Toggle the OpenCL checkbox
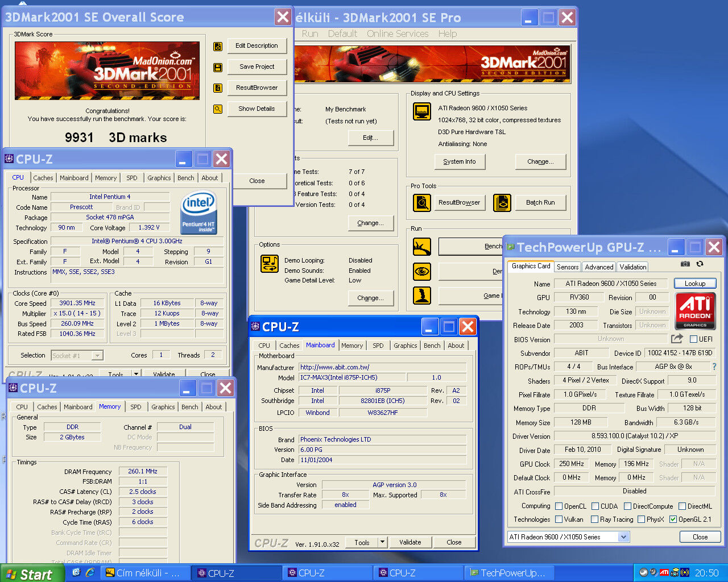Image resolution: width=728 pixels, height=582 pixels. pyautogui.click(x=559, y=506)
